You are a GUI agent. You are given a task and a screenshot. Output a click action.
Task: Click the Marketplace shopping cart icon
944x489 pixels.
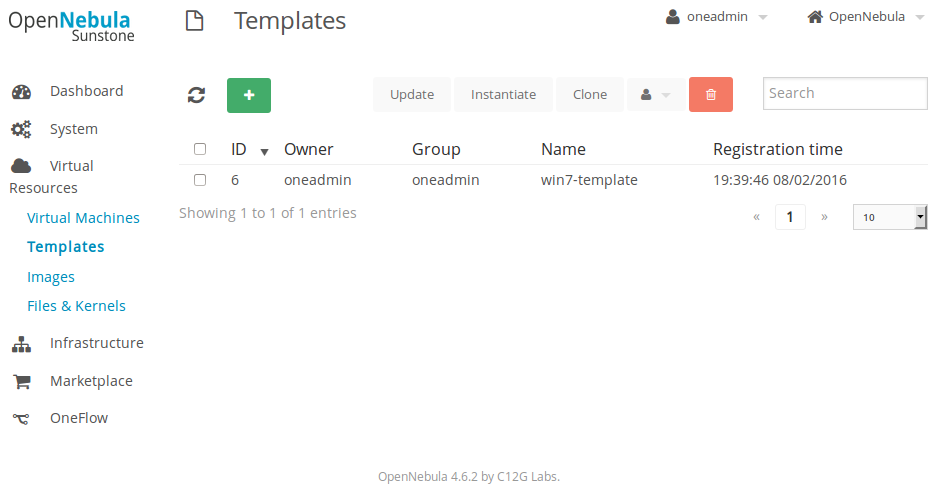tap(21, 382)
